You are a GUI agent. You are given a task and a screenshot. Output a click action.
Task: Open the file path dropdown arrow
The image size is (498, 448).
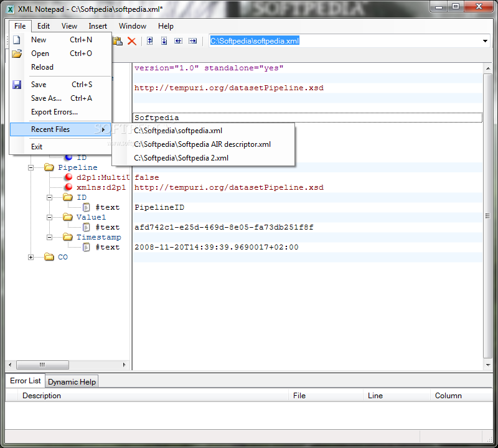click(485, 41)
